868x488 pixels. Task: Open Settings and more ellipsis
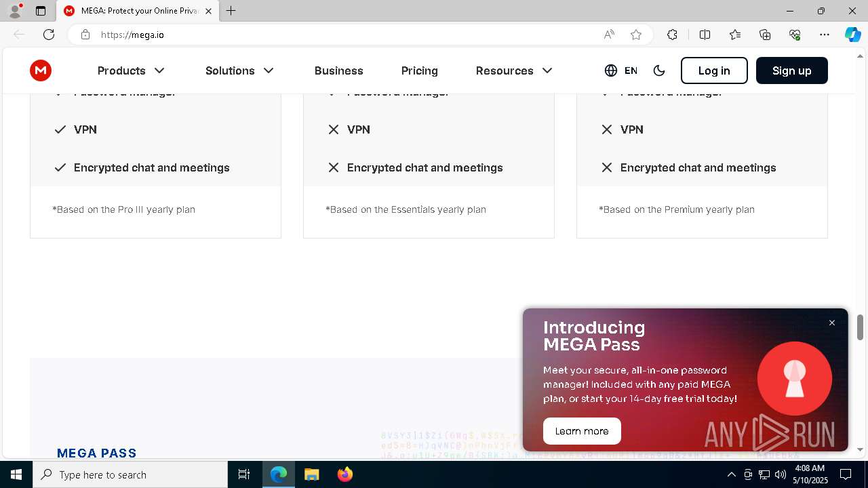(825, 35)
